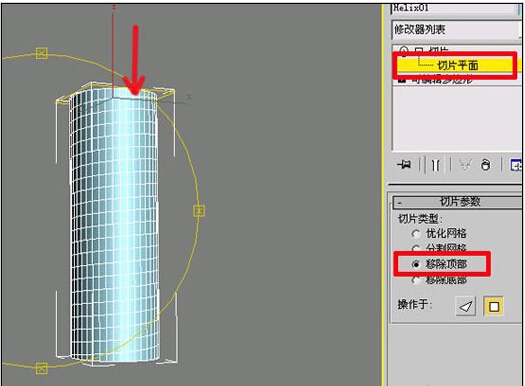Viewport: 525px width, 386px height.
Task: Collapse the 切片 modifier tree box
Action: point(419,50)
